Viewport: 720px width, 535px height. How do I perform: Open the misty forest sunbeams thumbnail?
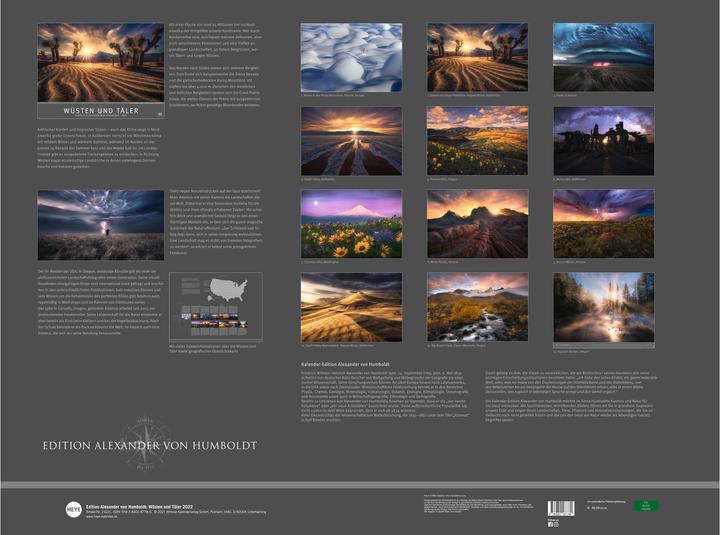coord(603,307)
